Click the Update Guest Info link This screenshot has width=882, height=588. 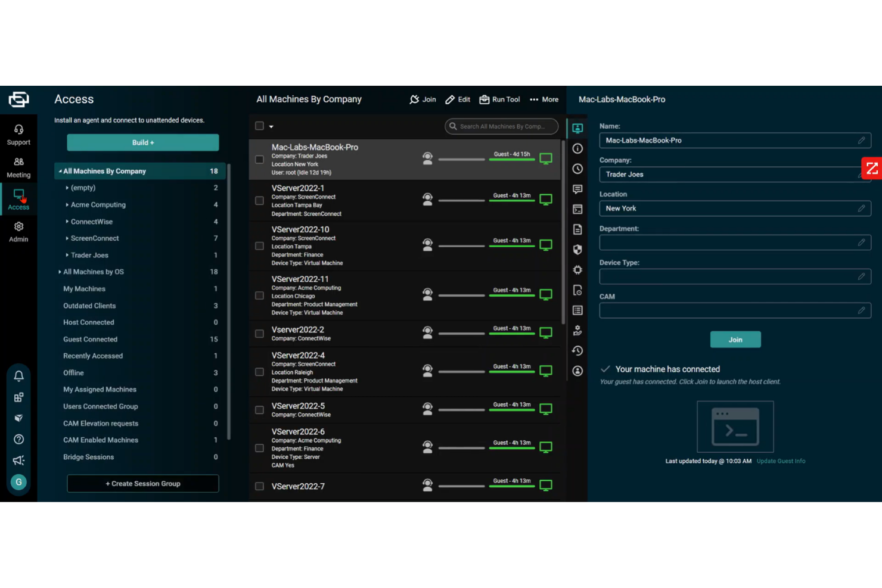[x=781, y=461]
